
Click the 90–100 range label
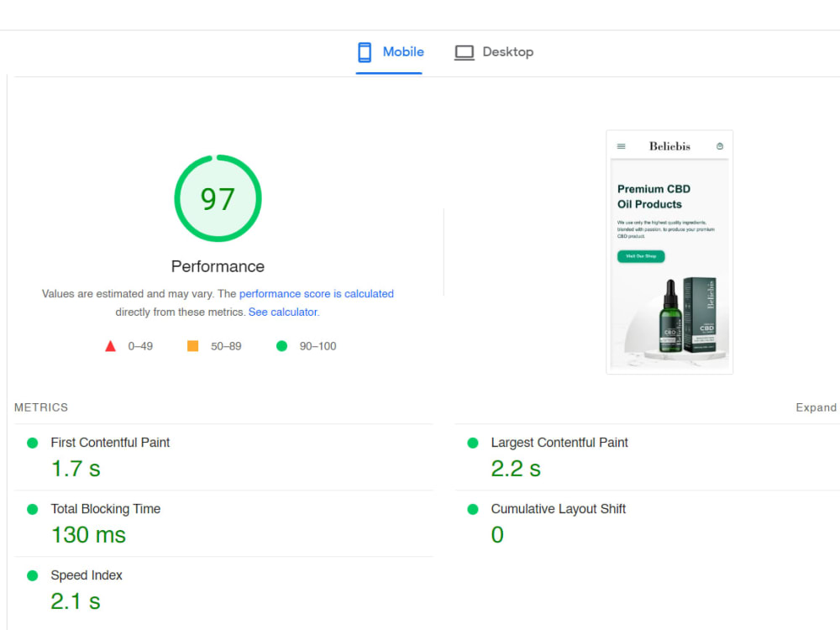pos(318,347)
